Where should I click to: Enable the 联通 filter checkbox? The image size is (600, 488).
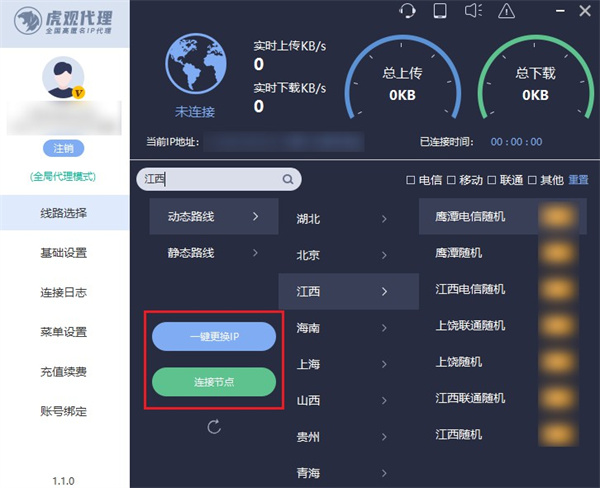[492, 180]
